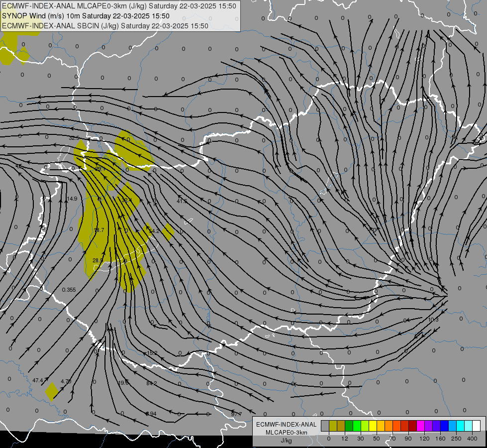Click the map value 18.7

pos(99,230)
